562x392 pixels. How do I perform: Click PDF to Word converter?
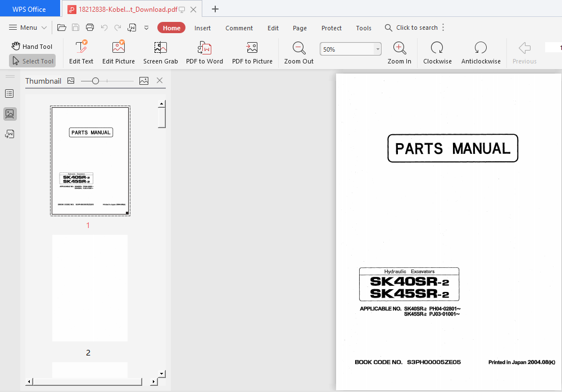click(x=205, y=52)
